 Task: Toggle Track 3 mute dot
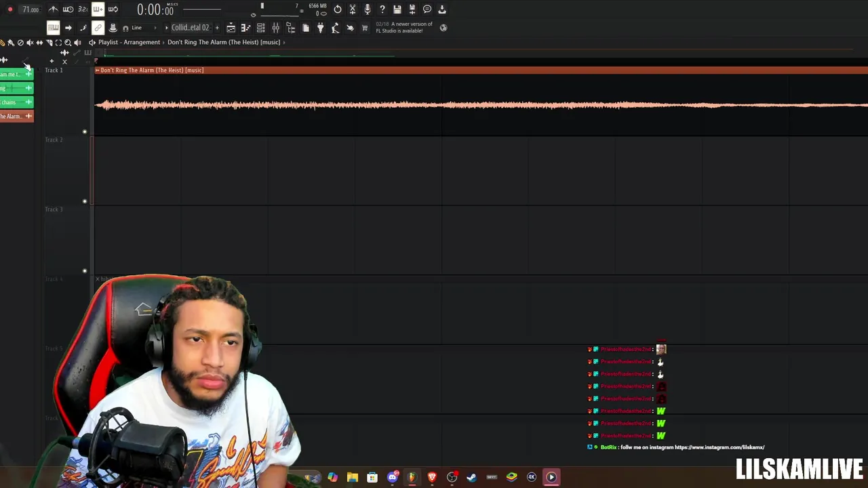tap(85, 270)
